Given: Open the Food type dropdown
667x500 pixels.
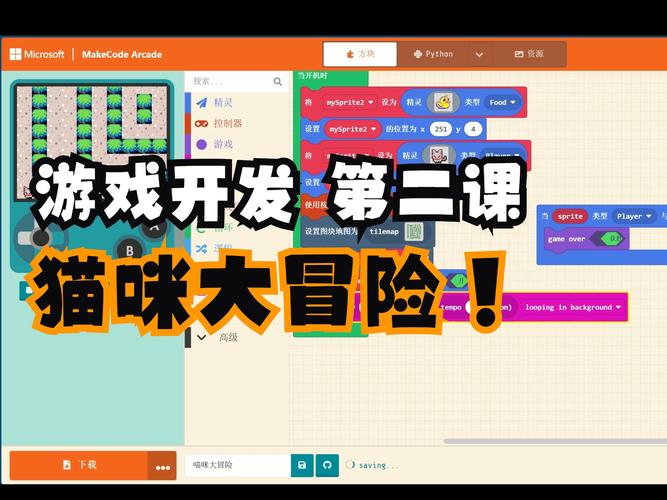Looking at the screenshot, I should click(502, 103).
